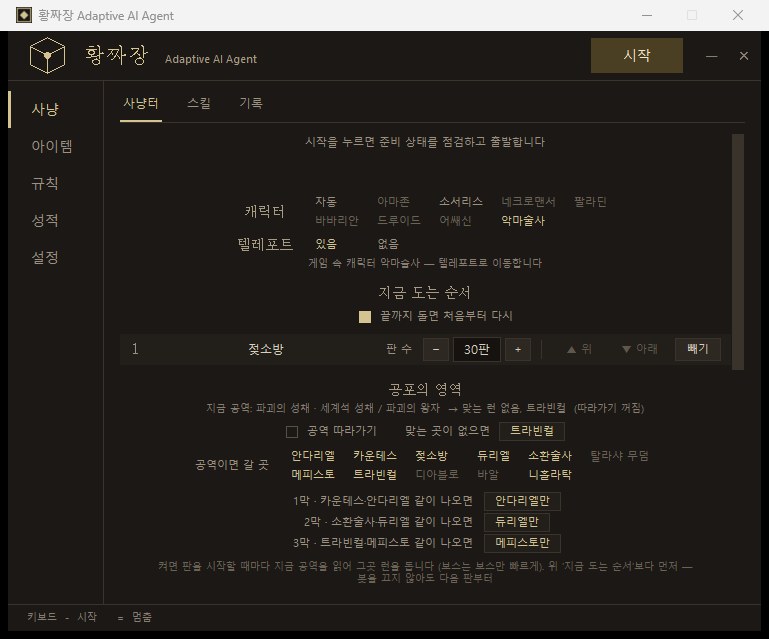The width and height of the screenshot is (769, 639).
Task: Open 2막 듀리엘만 dropdown
Action: point(517,522)
